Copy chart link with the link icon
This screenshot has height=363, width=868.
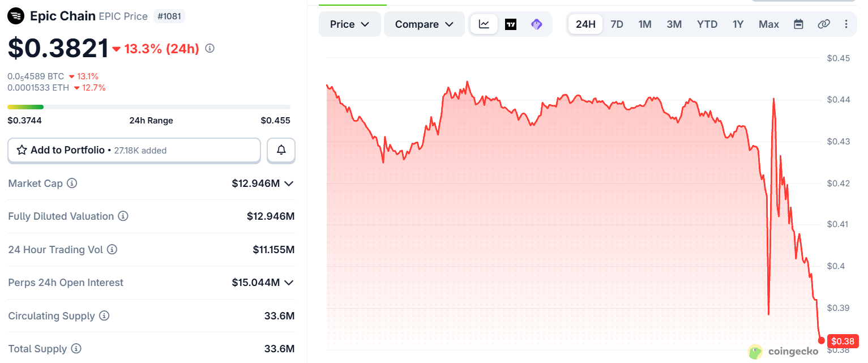[824, 24]
